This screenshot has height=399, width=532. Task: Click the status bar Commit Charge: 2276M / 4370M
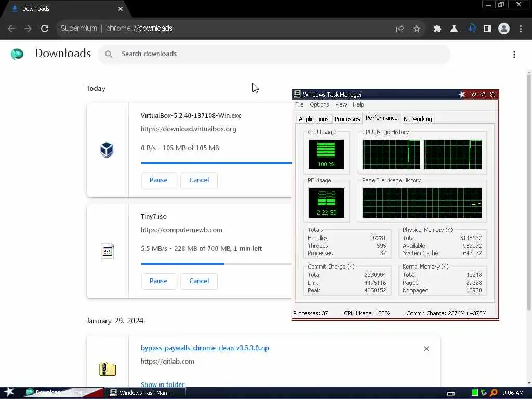click(446, 313)
